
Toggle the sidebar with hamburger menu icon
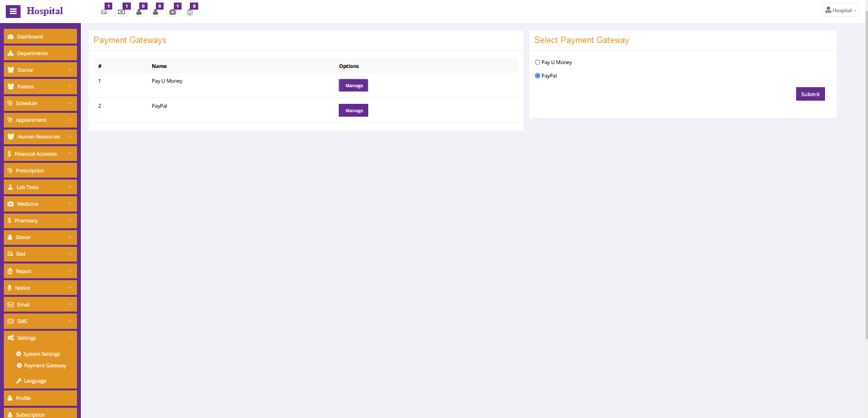(x=13, y=11)
